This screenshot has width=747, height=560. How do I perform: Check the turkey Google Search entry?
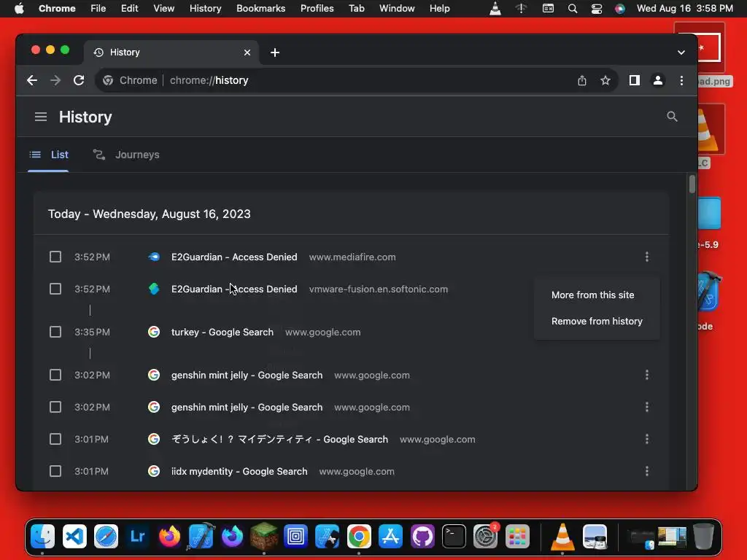click(x=55, y=332)
